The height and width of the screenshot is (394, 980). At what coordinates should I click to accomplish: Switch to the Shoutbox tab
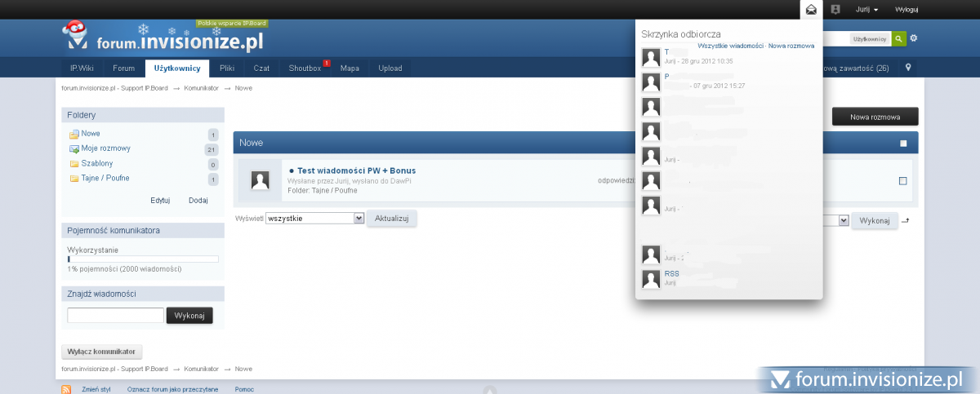point(305,68)
